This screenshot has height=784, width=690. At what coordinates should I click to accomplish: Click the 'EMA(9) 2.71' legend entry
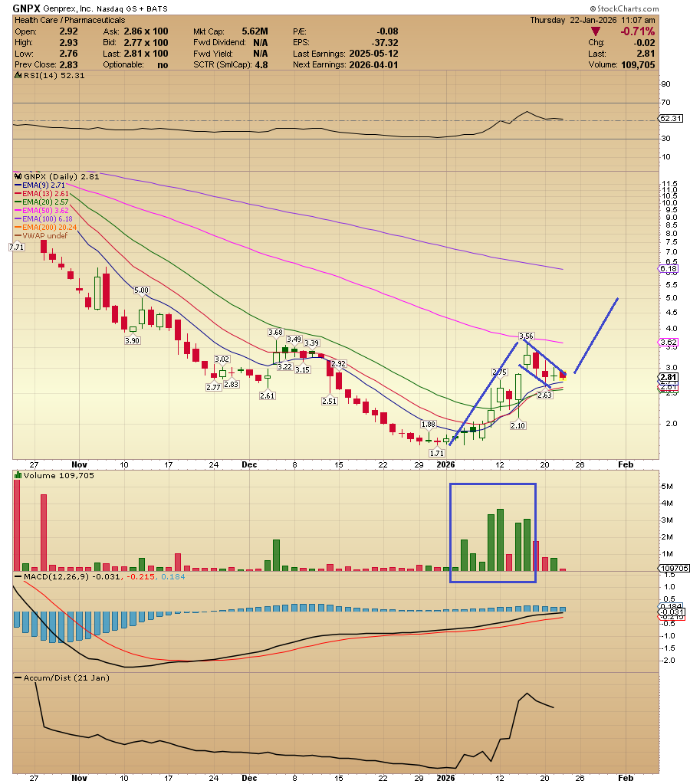pos(44,185)
